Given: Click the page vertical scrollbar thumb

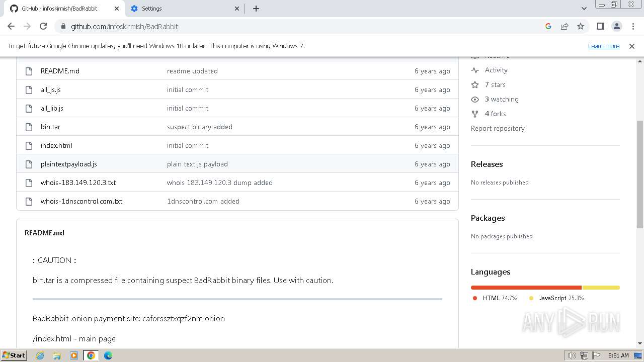Looking at the screenshot, I should 639,174.
